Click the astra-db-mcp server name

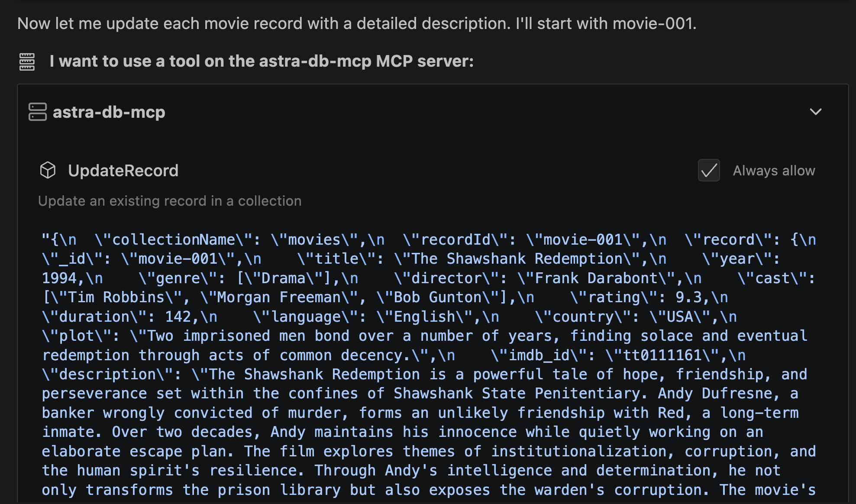[x=109, y=112]
